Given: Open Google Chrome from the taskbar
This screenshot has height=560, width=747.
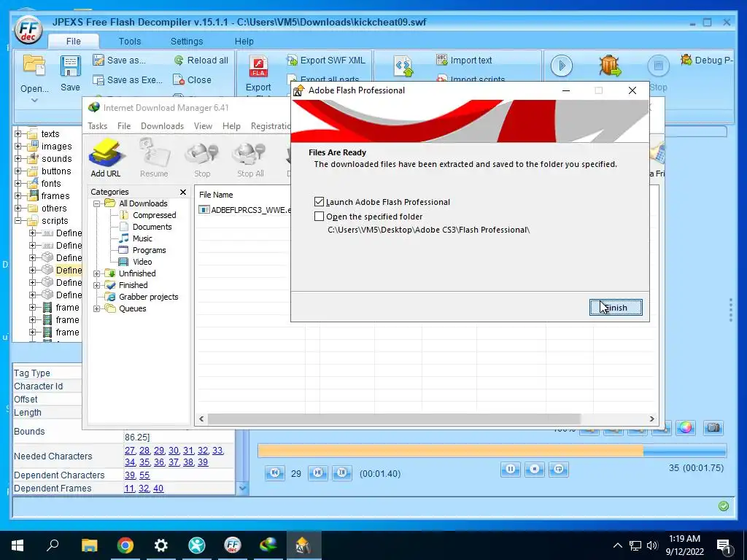Looking at the screenshot, I should (x=125, y=545).
